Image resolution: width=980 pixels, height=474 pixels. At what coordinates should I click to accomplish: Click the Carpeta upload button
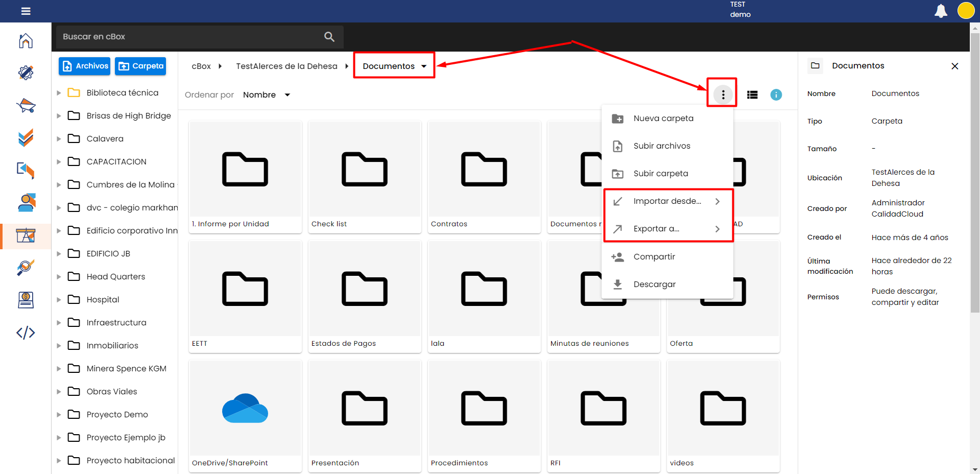[x=140, y=66]
